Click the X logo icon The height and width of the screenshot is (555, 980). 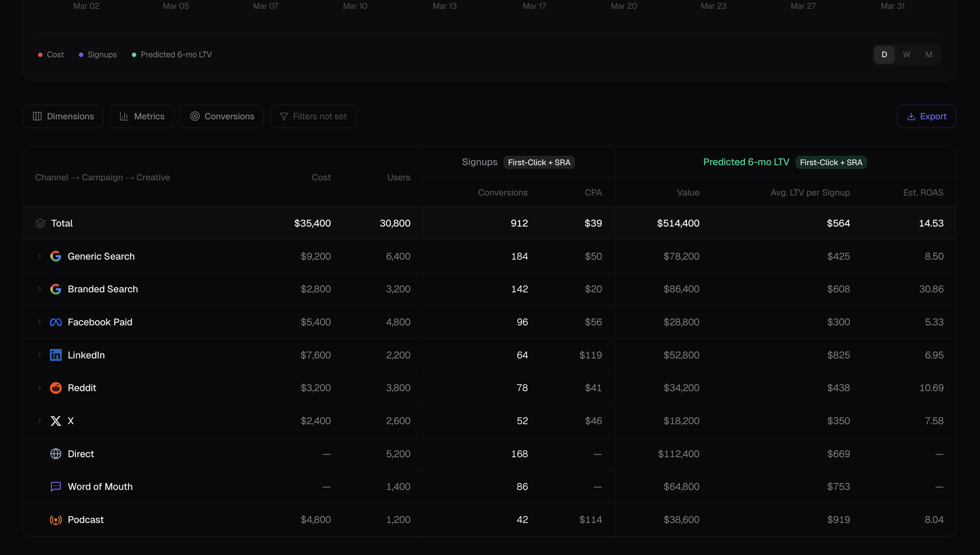56,421
